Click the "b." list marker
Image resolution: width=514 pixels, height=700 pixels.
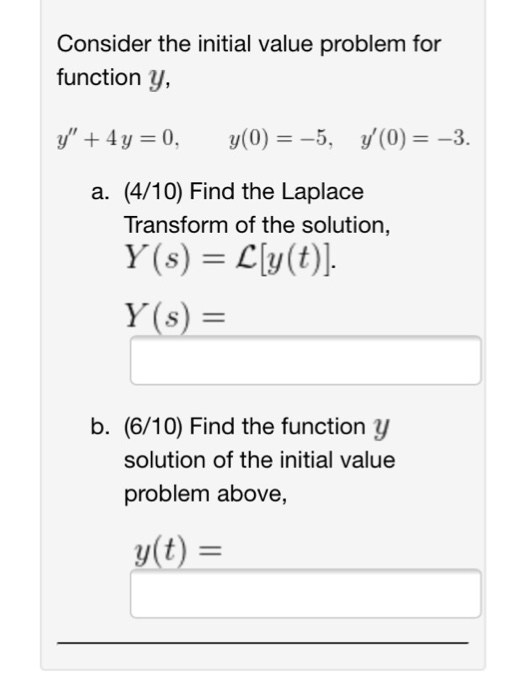tap(100, 426)
